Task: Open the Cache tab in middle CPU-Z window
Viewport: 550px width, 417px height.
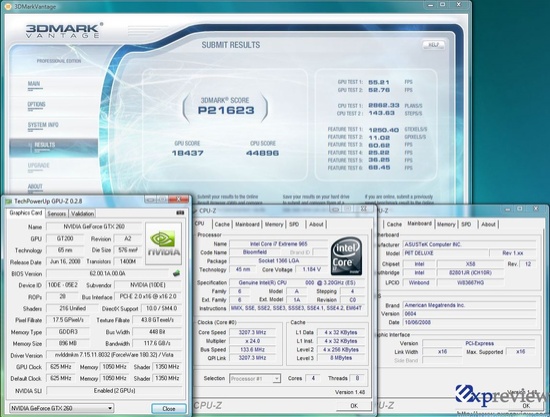Action: (x=222, y=224)
